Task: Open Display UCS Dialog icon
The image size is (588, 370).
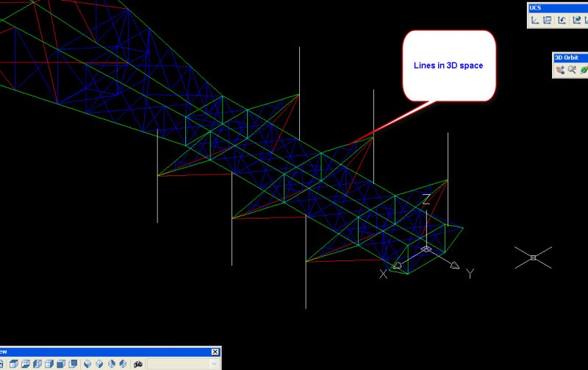Action: coord(547,21)
